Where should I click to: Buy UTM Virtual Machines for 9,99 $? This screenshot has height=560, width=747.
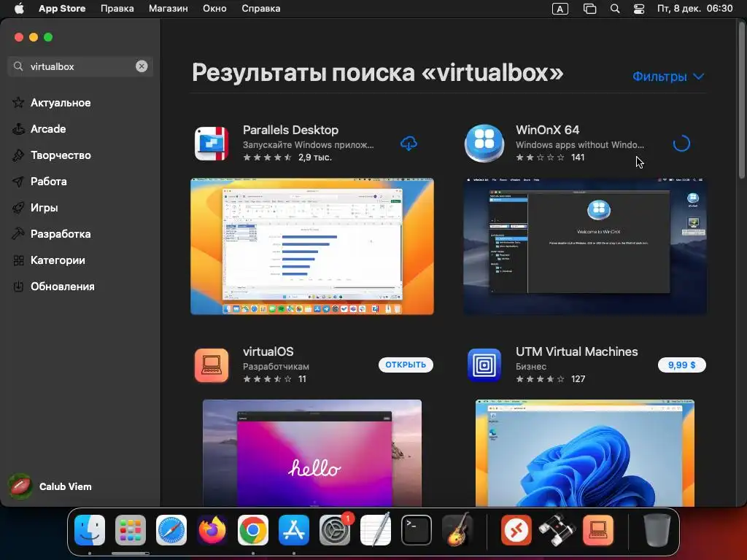tap(681, 365)
